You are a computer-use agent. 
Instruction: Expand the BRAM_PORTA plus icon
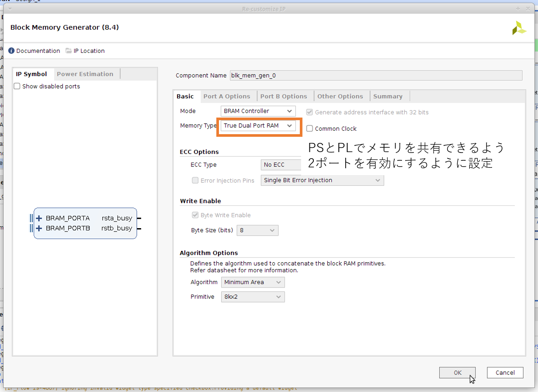coord(39,218)
